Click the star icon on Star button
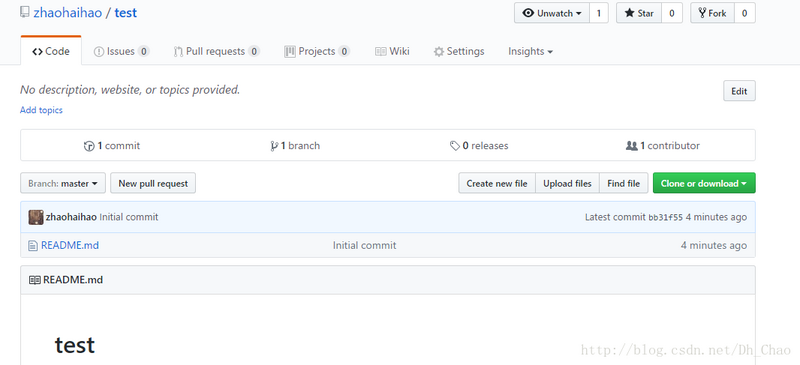 [630, 13]
